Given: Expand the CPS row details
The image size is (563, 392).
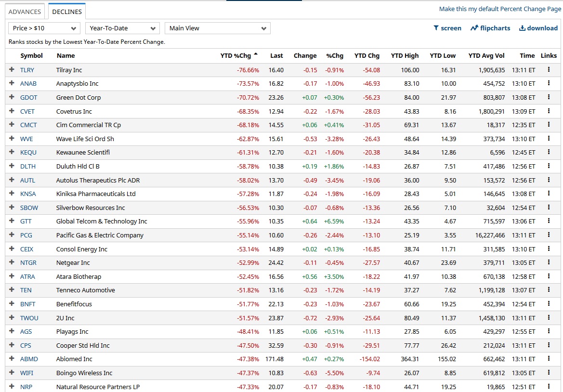Looking at the screenshot, I should (12, 345).
